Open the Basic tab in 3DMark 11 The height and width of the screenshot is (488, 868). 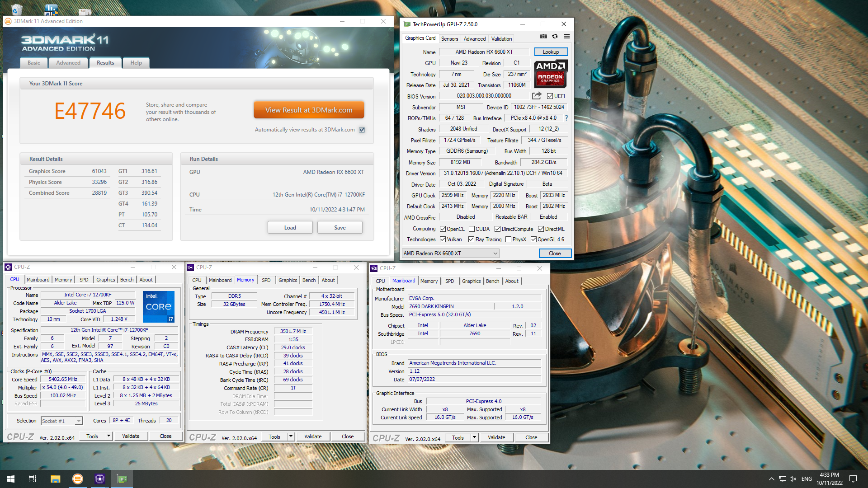point(34,63)
